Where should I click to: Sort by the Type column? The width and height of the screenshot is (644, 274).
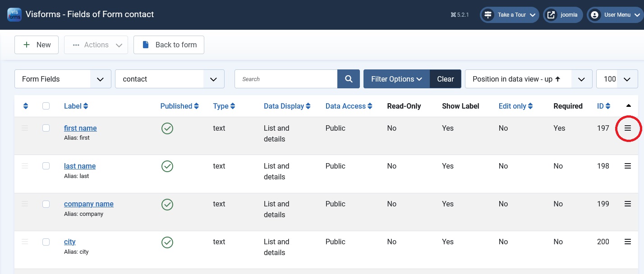224,106
